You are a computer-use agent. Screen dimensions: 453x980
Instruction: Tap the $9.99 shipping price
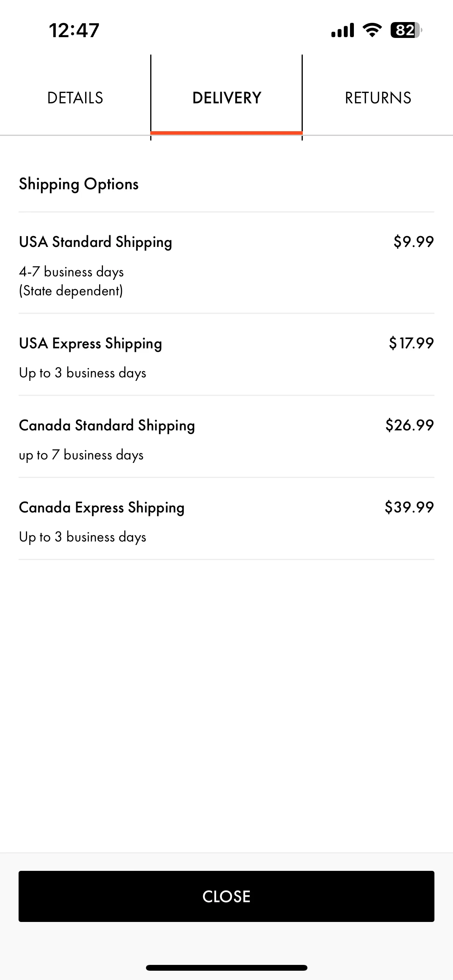click(x=414, y=242)
